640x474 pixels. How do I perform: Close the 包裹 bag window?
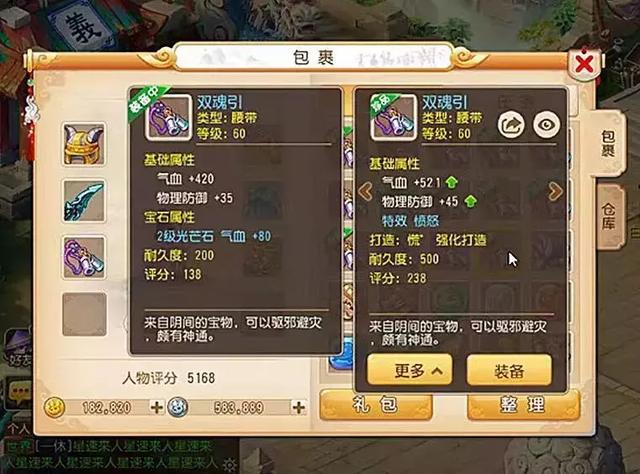584,64
